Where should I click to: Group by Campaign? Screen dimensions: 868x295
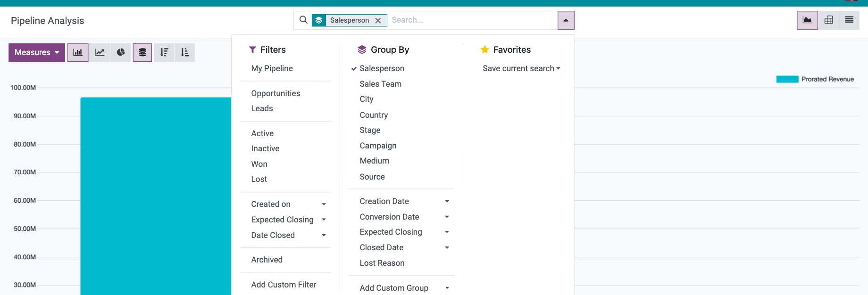pyautogui.click(x=378, y=146)
